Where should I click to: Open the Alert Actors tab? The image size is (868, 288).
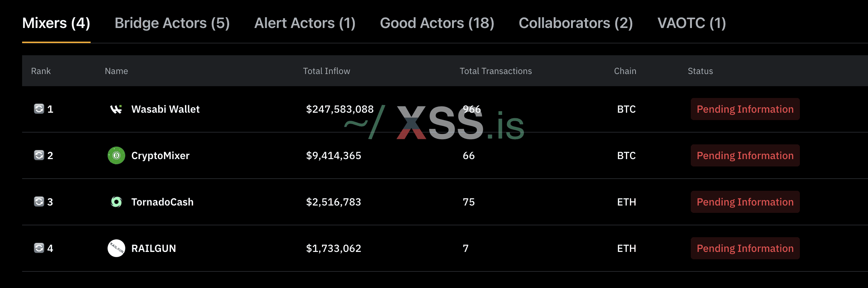[305, 23]
